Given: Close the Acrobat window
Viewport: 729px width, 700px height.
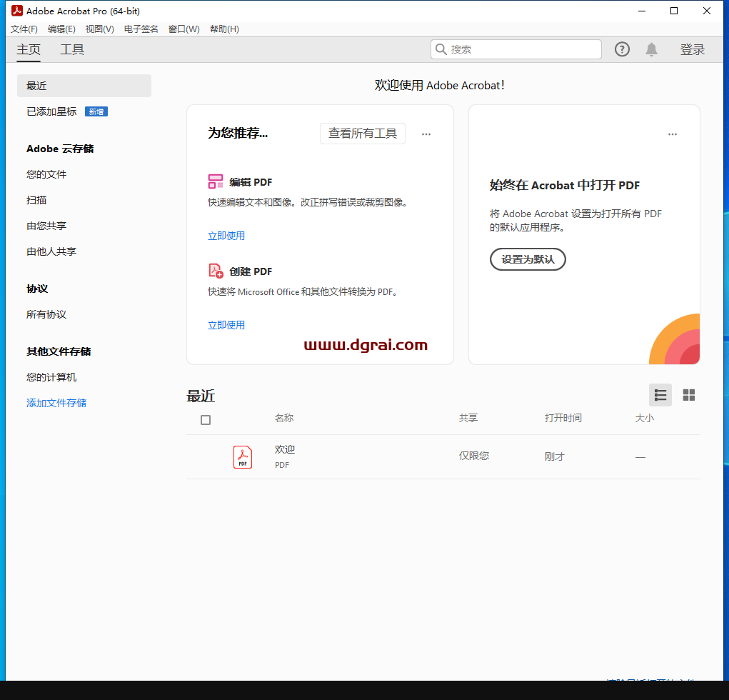Looking at the screenshot, I should 706,11.
